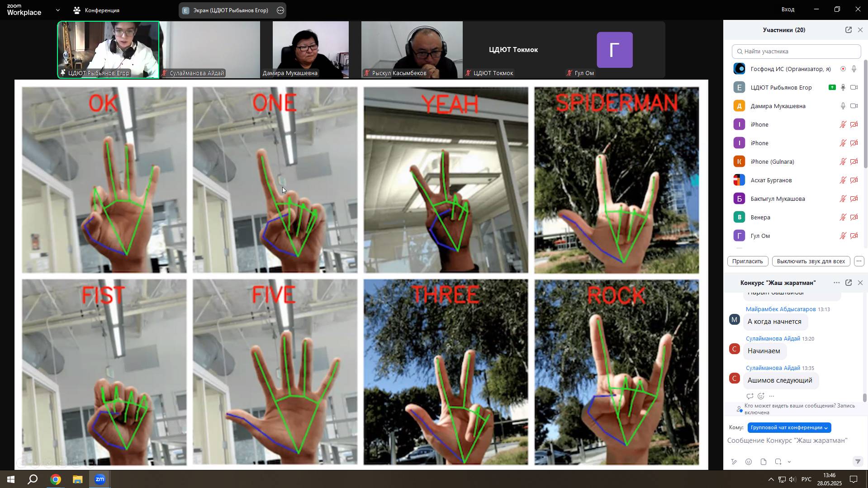Unmute Асхат Бурганов's microphone
This screenshot has height=488, width=868.
pos(843,180)
